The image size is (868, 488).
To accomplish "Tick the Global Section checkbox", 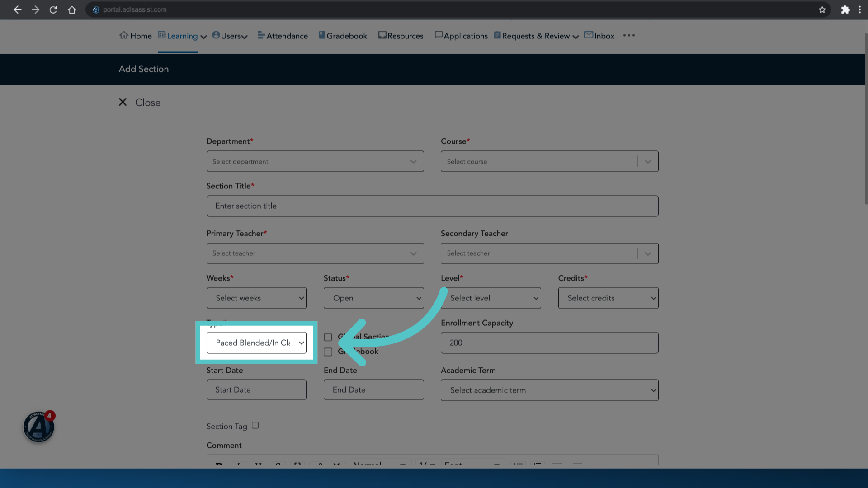I will coord(328,337).
